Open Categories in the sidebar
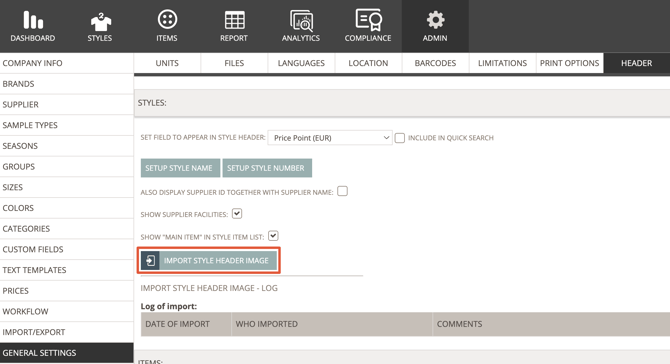Screen dimensions: 670x364 coord(67,229)
